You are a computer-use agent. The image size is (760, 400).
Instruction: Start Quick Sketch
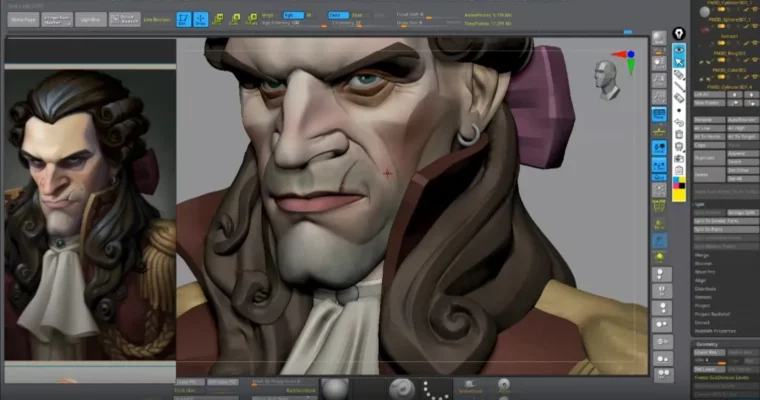coord(125,20)
